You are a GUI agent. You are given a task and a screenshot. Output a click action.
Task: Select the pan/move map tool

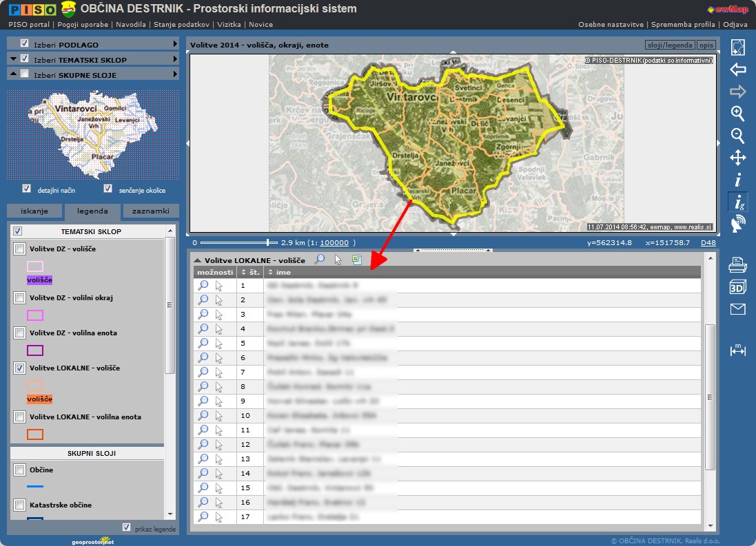click(x=737, y=158)
